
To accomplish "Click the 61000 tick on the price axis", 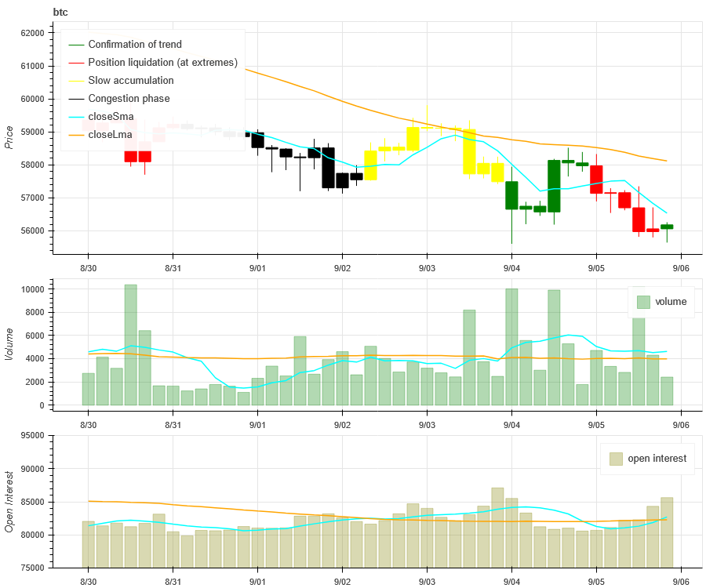I will pos(32,66).
